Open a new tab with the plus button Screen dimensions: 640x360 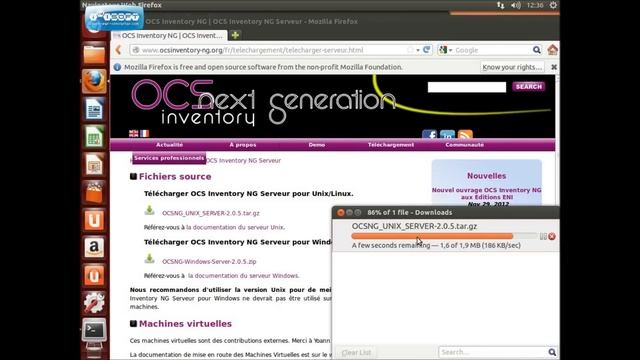click(235, 36)
